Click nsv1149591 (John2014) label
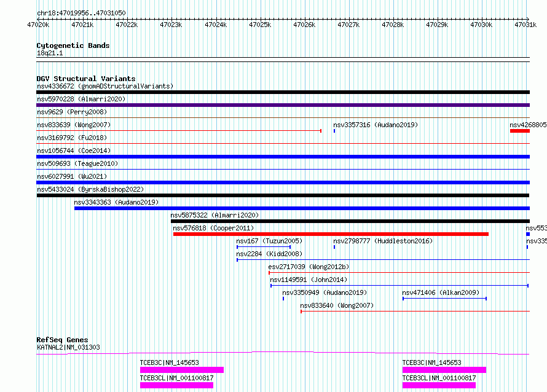The image size is (547, 392). click(x=309, y=280)
